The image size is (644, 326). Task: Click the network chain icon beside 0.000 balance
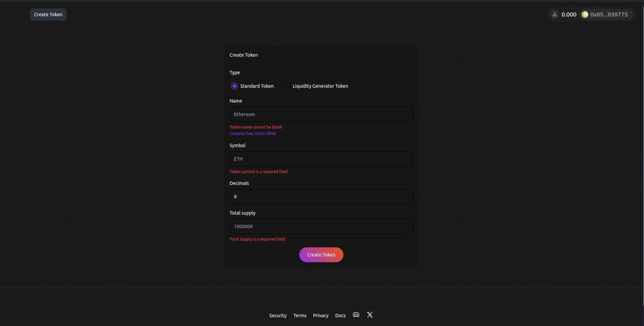click(554, 15)
